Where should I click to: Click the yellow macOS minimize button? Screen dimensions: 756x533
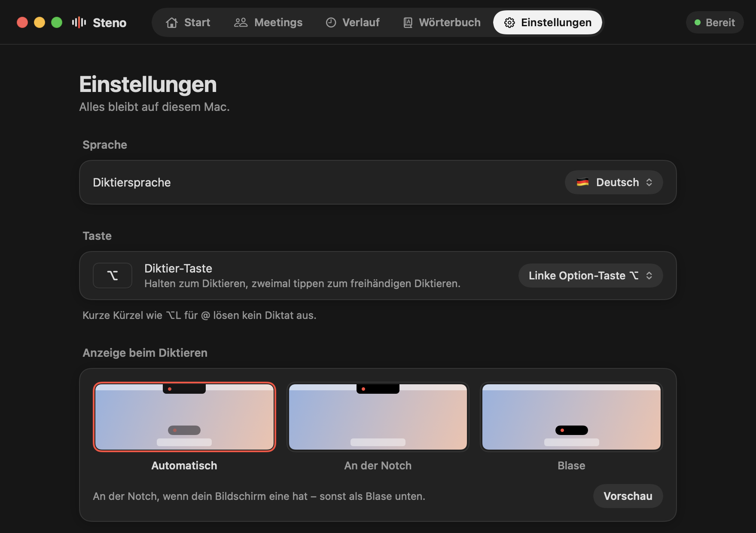(40, 22)
